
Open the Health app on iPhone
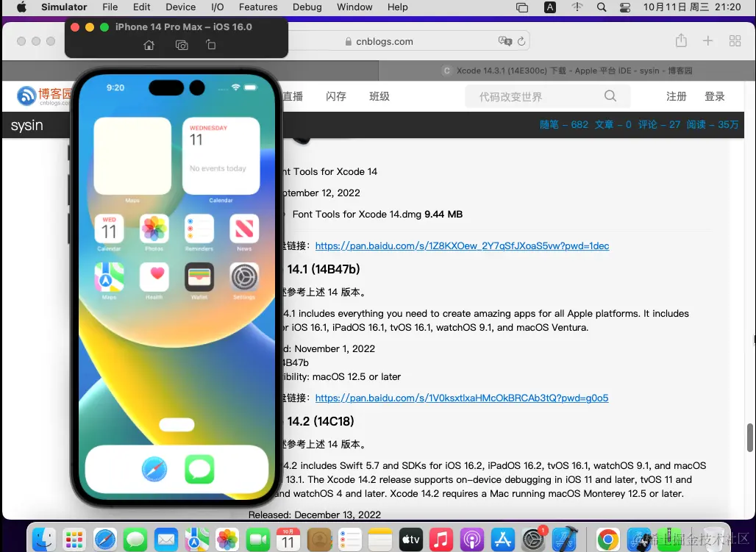[x=154, y=277]
